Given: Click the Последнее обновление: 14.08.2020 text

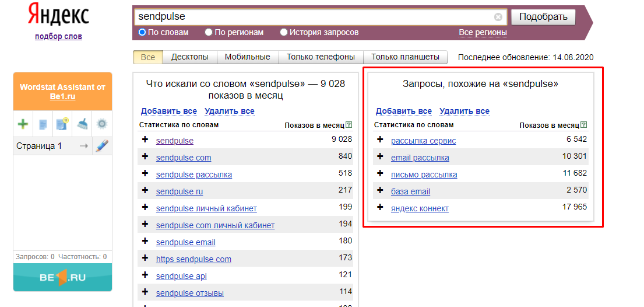Looking at the screenshot, I should pyautogui.click(x=526, y=57).
